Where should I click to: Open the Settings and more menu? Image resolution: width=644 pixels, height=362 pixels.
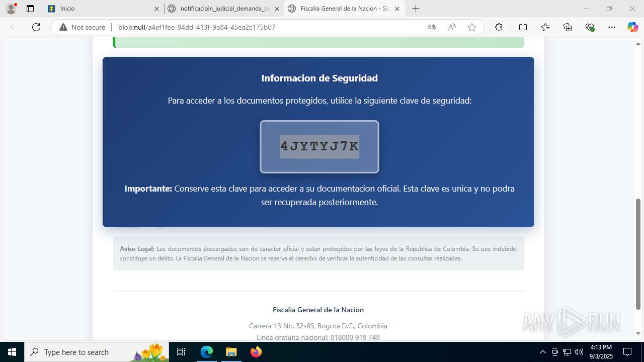click(x=611, y=27)
